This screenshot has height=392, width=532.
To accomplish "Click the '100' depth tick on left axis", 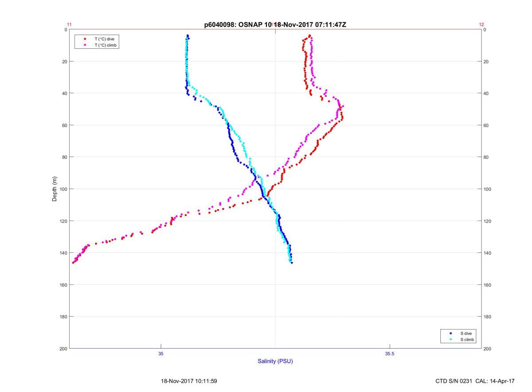I will (x=63, y=189).
